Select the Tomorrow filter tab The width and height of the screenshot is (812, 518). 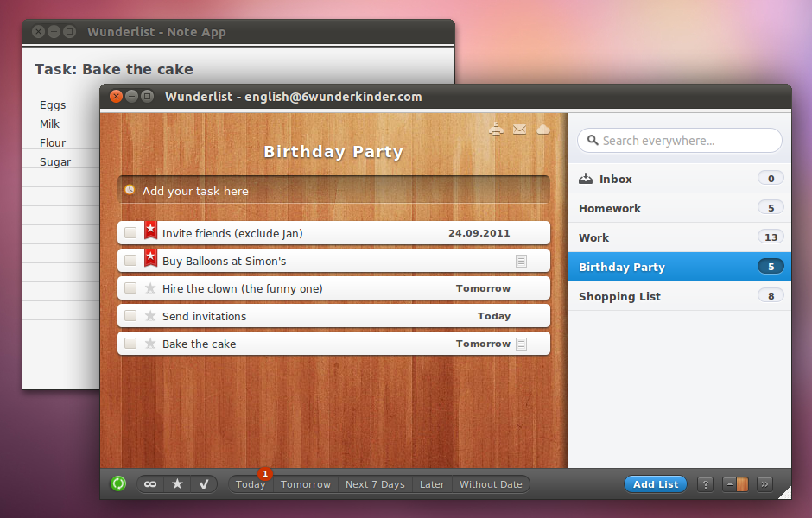pos(306,484)
